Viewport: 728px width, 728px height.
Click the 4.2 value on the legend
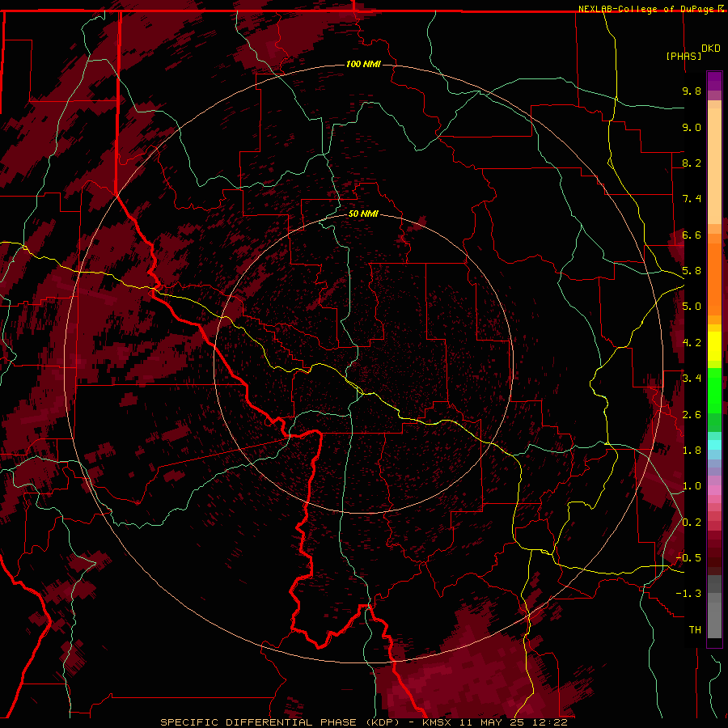pos(692,343)
